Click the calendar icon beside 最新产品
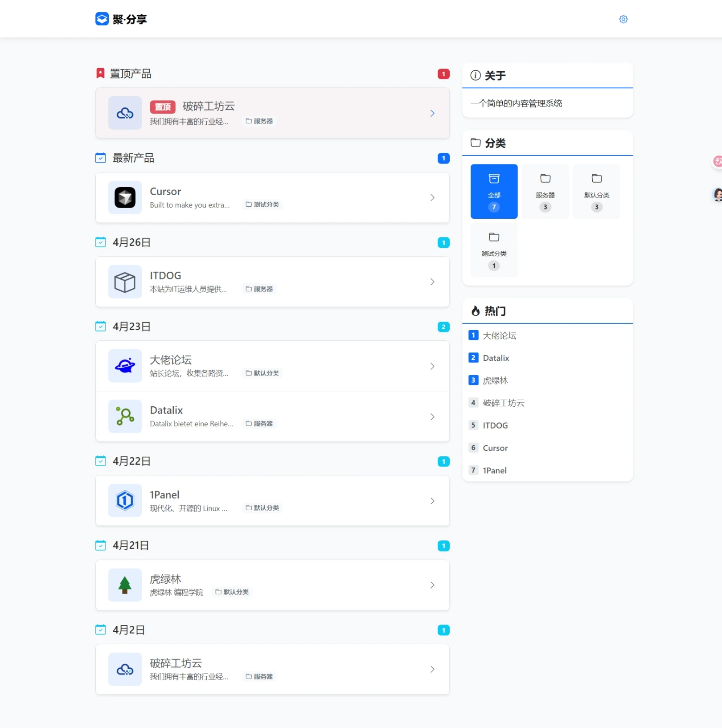The width and height of the screenshot is (722, 728). pyautogui.click(x=101, y=158)
